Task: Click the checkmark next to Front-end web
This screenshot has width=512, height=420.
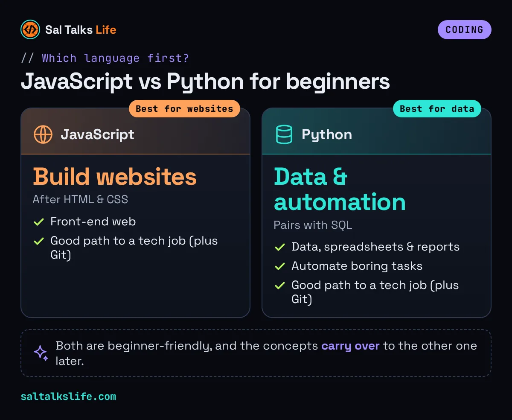Action: tap(39, 222)
